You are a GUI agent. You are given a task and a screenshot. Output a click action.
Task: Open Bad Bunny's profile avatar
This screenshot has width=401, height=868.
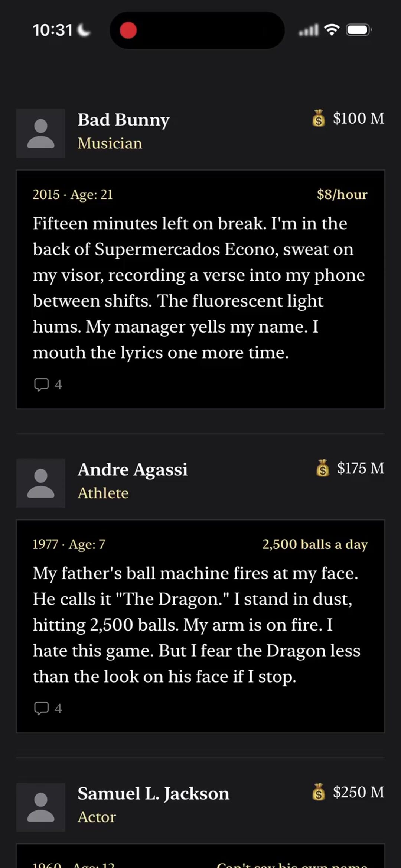tap(41, 133)
